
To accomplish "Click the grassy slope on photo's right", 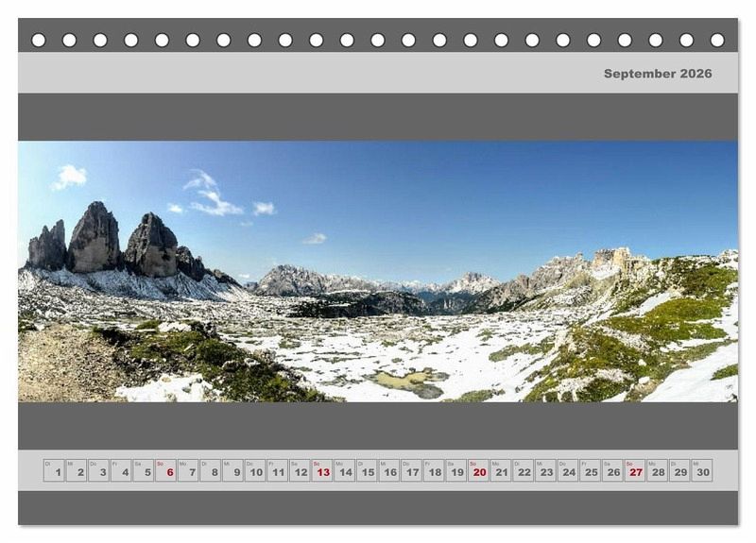I will point(661,321).
